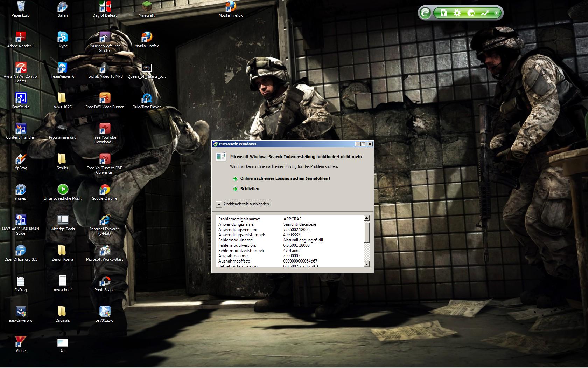Open Unterschiedliche Musik playlist icon

coord(63,190)
